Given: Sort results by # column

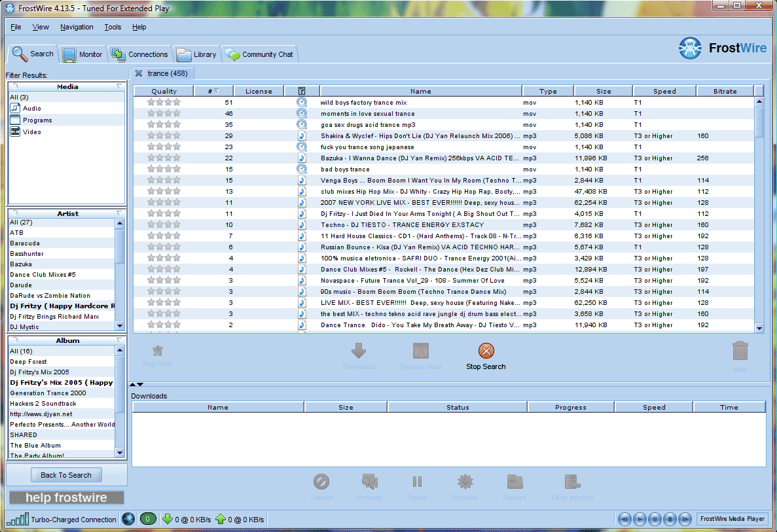Looking at the screenshot, I should pyautogui.click(x=213, y=91).
